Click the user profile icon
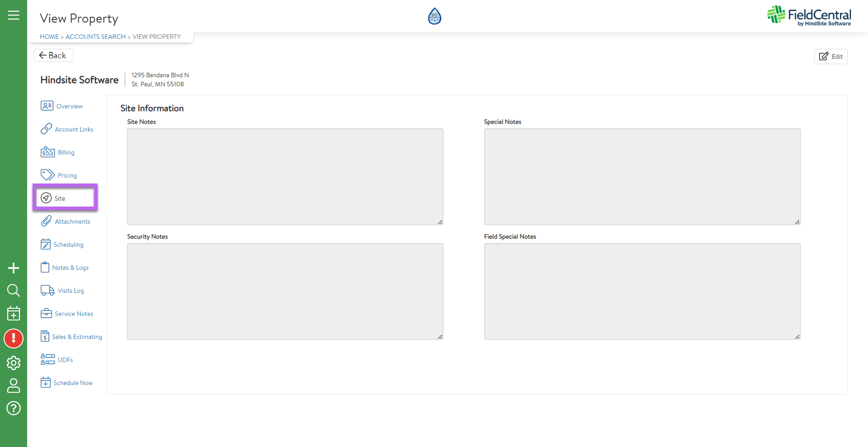This screenshot has width=868, height=447. pyautogui.click(x=14, y=386)
